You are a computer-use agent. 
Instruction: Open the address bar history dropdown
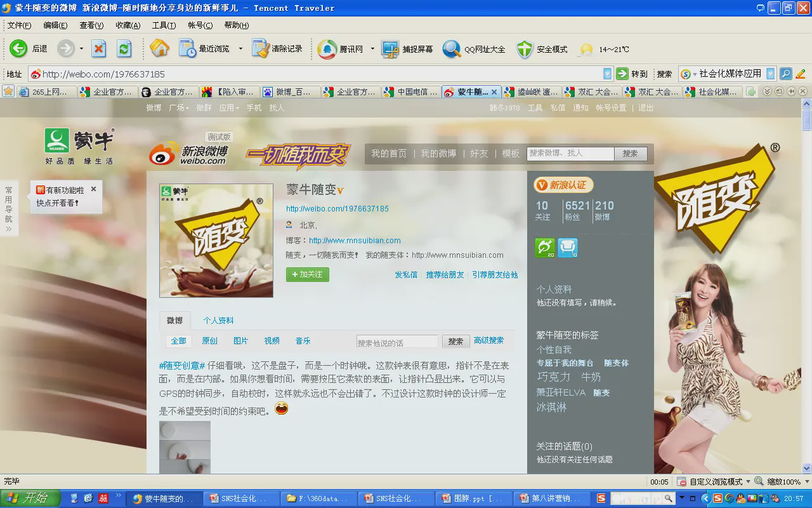pyautogui.click(x=607, y=74)
